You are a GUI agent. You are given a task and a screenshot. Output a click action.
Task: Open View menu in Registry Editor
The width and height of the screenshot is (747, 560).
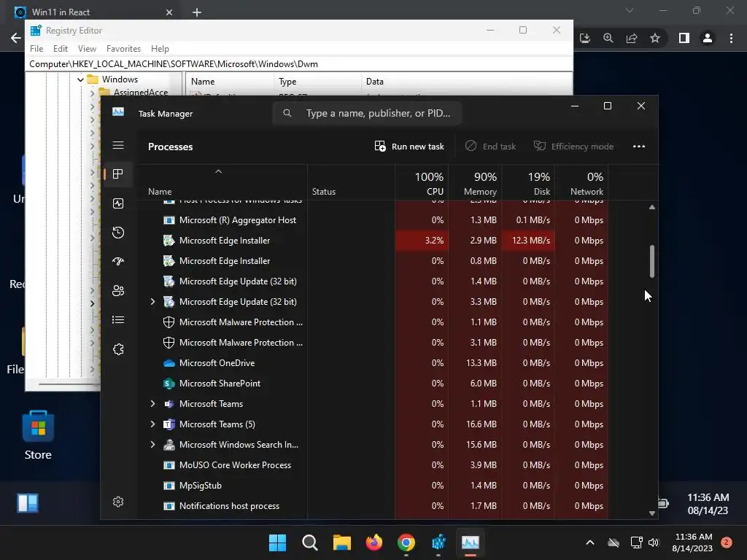pyautogui.click(x=88, y=49)
